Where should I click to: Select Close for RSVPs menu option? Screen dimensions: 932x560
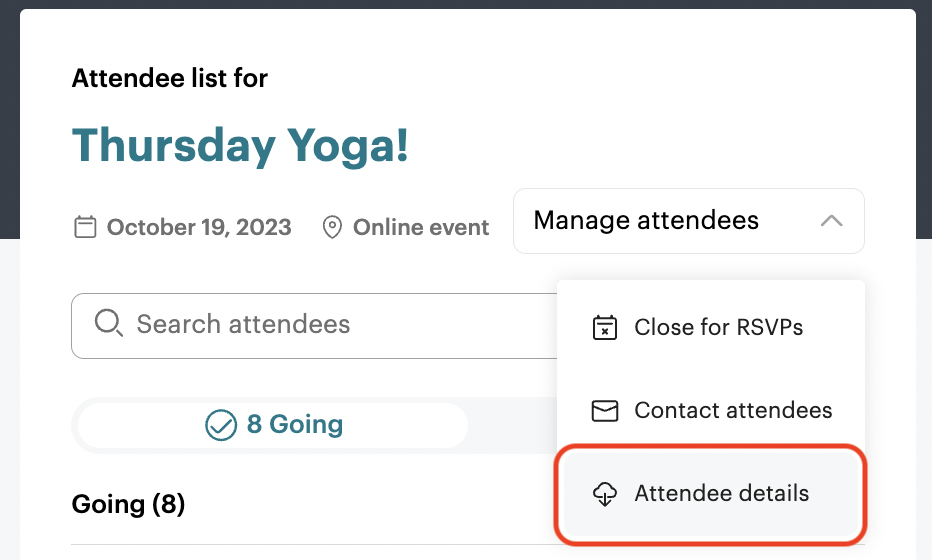click(x=711, y=328)
